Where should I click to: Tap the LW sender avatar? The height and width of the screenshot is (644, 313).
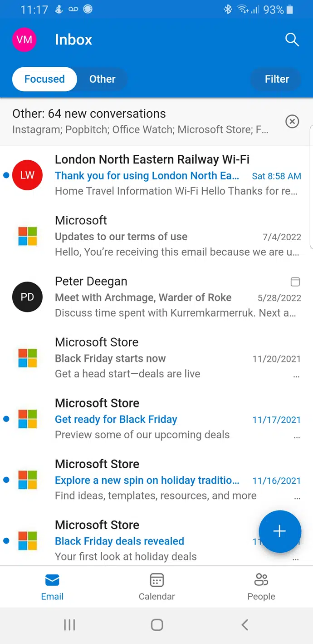(27, 175)
